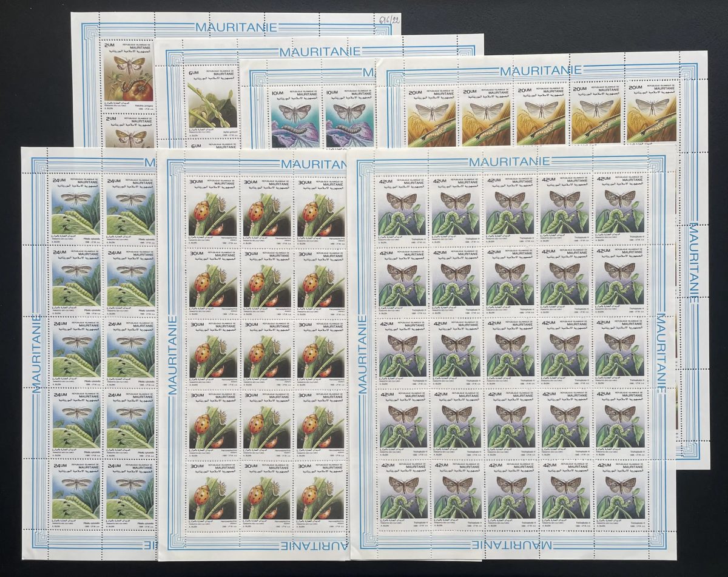Click the vertical MAURITANIE text beside the 30UM ladybird stamps

pyautogui.click(x=172, y=354)
